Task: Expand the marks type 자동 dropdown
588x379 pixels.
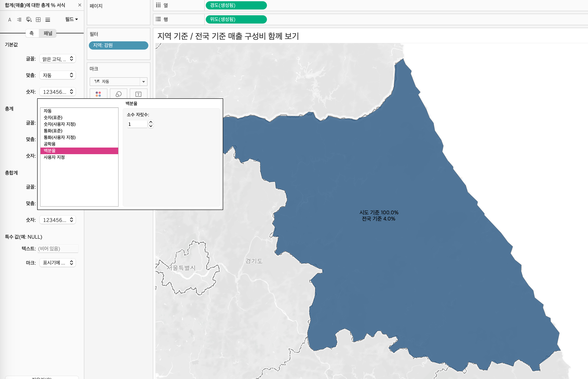Action: 143,81
